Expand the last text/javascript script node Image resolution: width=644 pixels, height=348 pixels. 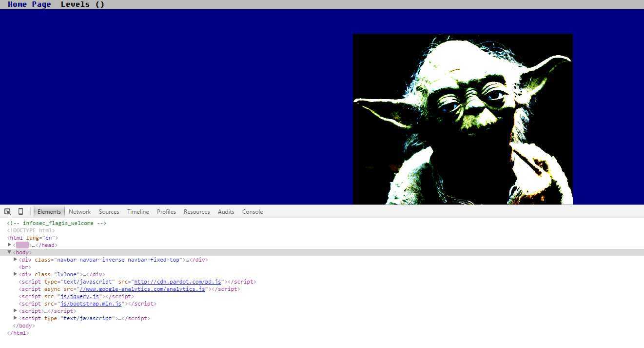point(15,318)
